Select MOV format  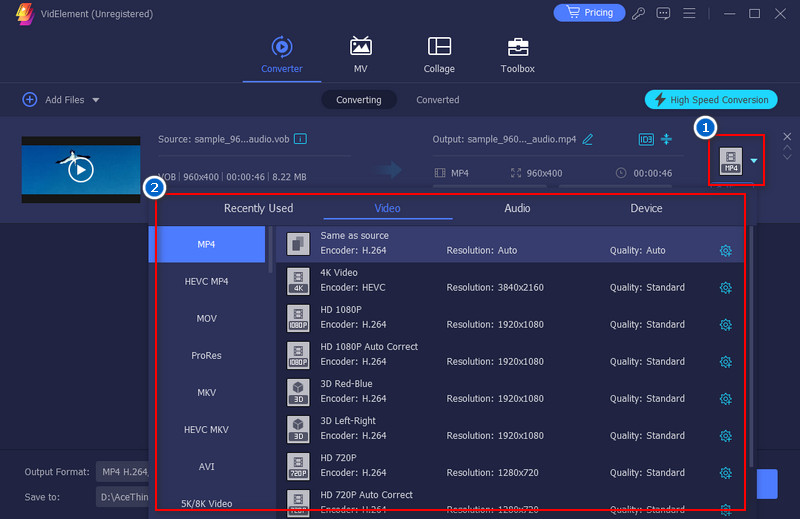coord(207,318)
